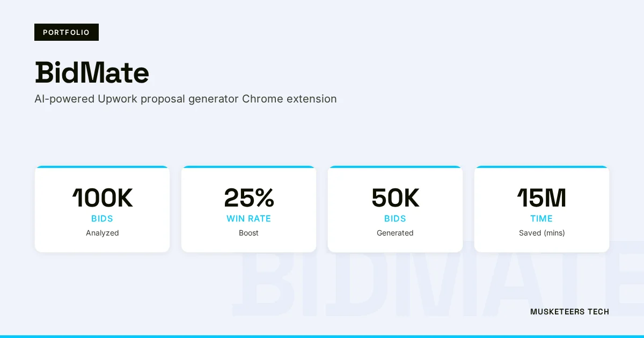
Task: Click the 100K statistic number
Action: tap(103, 199)
